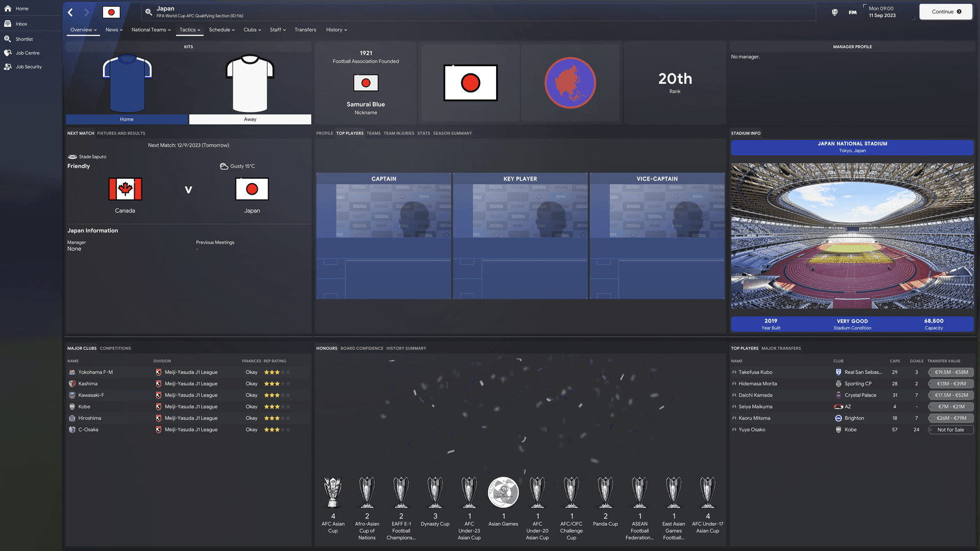Switch kit view to Away

(x=250, y=119)
